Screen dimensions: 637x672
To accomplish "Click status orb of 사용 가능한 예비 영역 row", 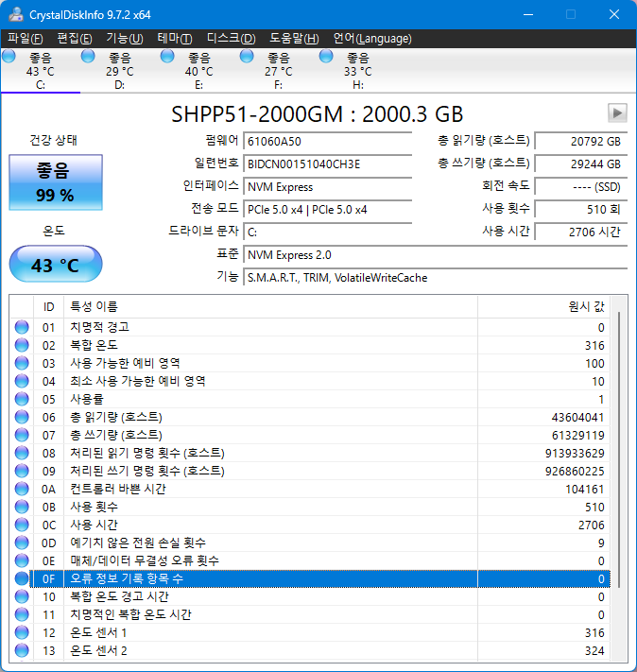I will click(x=22, y=364).
